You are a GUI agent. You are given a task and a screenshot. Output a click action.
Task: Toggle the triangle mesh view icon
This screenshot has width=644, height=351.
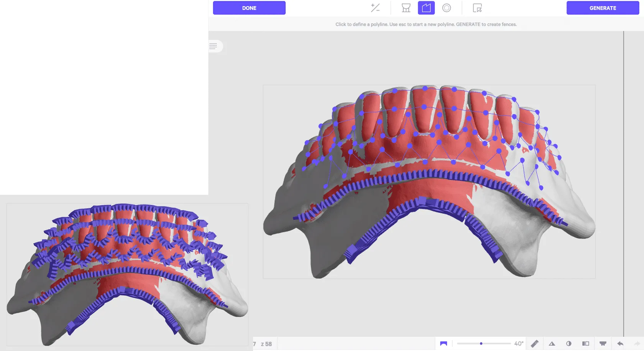(552, 344)
